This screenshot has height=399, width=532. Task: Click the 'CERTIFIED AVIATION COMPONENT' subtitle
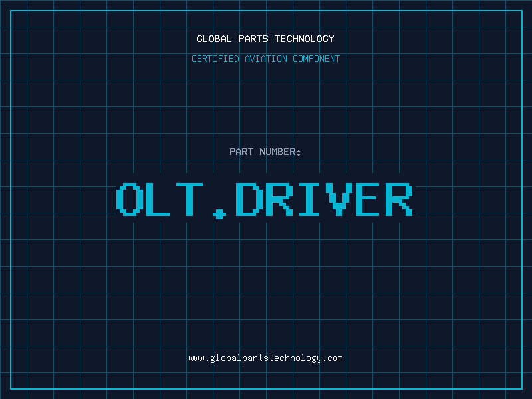point(265,59)
